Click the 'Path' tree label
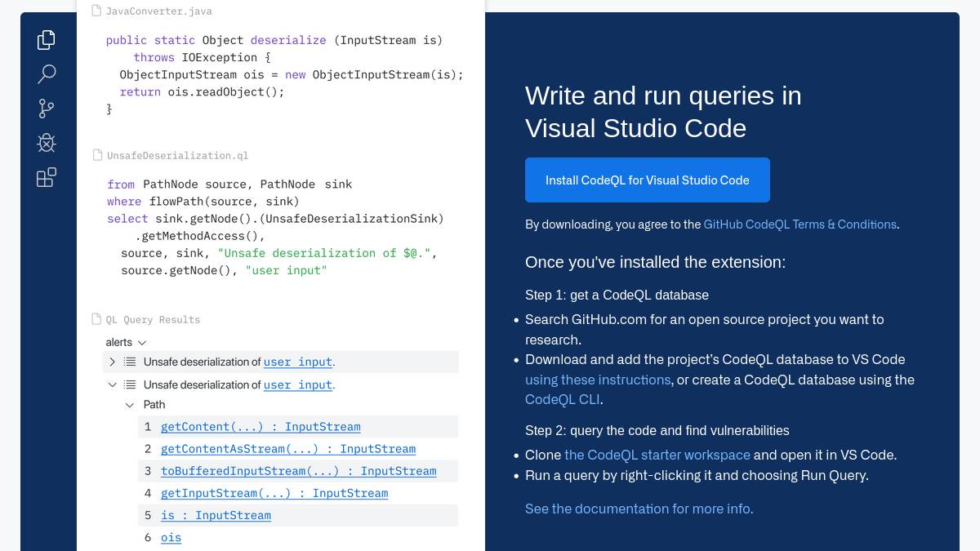The width and height of the screenshot is (980, 551). pos(154,405)
